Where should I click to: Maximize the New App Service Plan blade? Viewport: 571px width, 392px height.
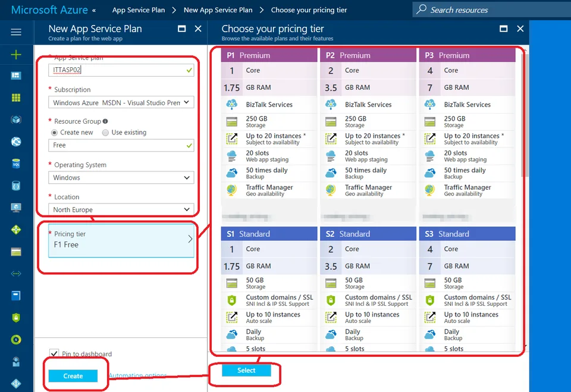[182, 29]
